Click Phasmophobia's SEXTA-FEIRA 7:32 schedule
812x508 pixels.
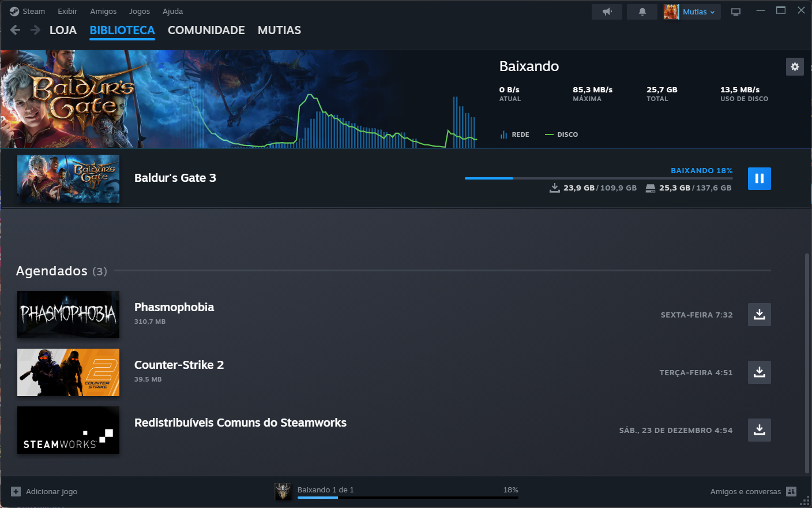[x=697, y=315]
